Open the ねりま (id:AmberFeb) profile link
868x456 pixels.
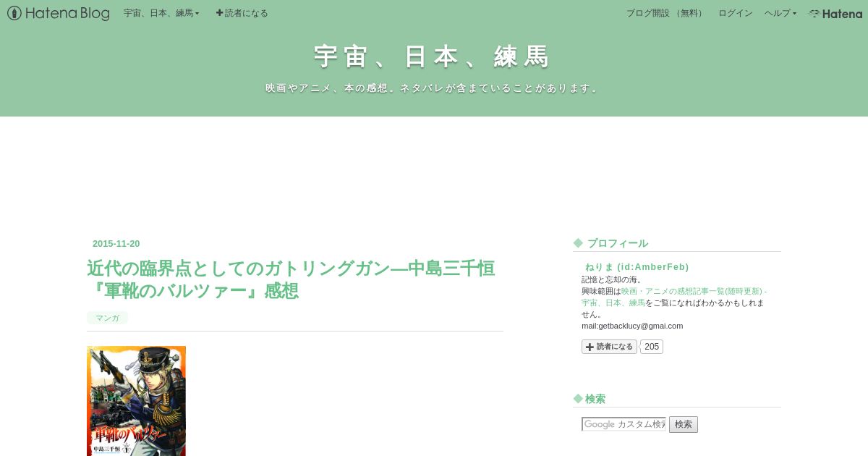pyautogui.click(x=637, y=267)
